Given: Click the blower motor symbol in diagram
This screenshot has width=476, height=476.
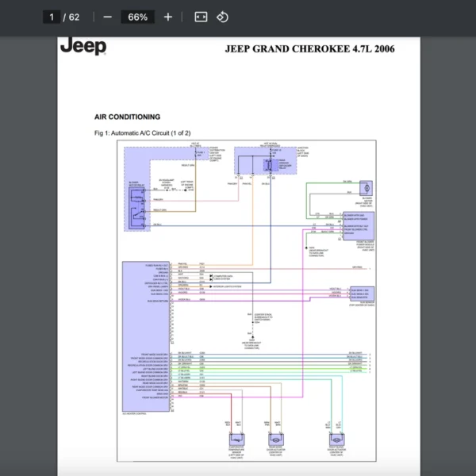Looking at the screenshot, I should (x=367, y=187).
